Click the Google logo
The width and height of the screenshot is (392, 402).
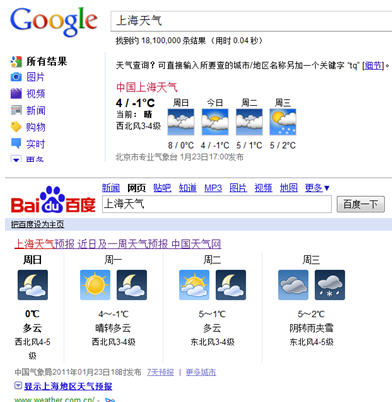pos(54,22)
